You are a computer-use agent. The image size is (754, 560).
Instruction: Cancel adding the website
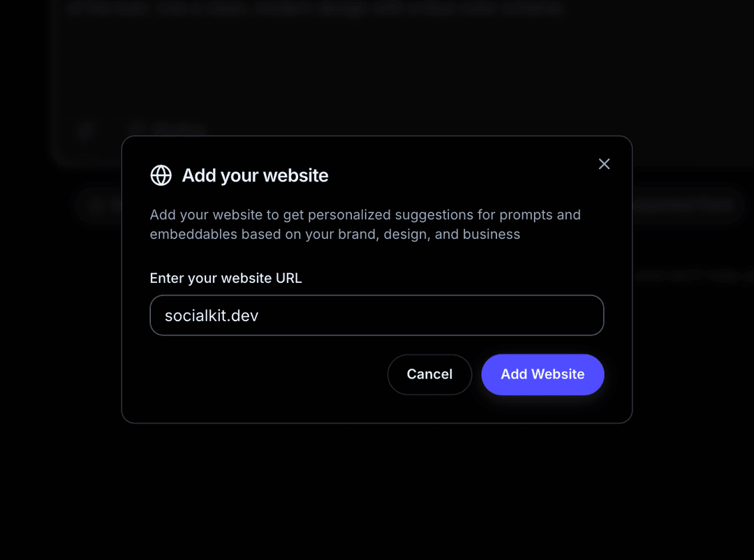pyautogui.click(x=429, y=374)
